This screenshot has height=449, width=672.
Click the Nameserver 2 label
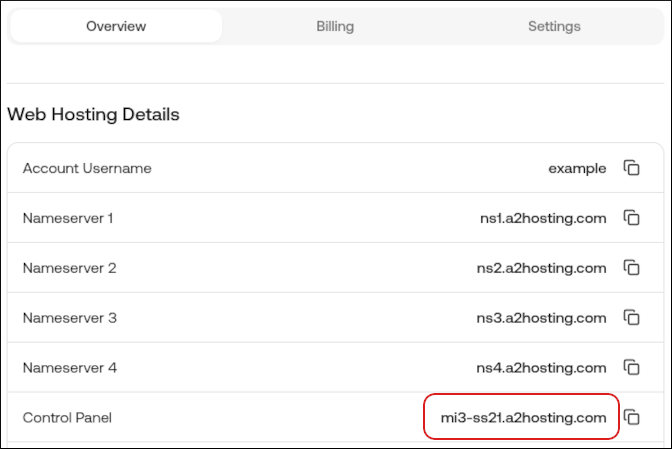click(x=69, y=268)
